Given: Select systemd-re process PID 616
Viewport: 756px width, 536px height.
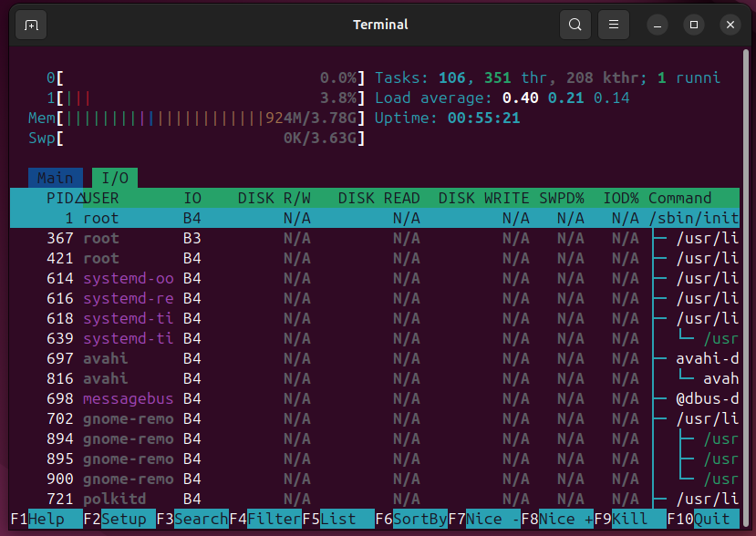Looking at the screenshot, I should tap(375, 298).
